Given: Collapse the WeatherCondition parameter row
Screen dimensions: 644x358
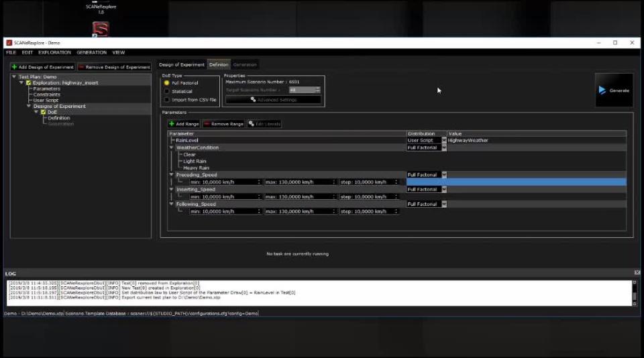Looking at the screenshot, I should tap(171, 147).
